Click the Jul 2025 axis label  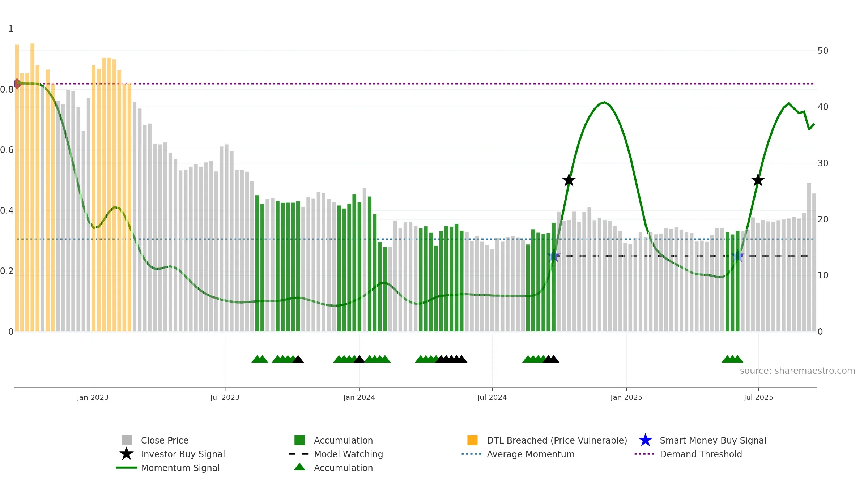click(758, 398)
